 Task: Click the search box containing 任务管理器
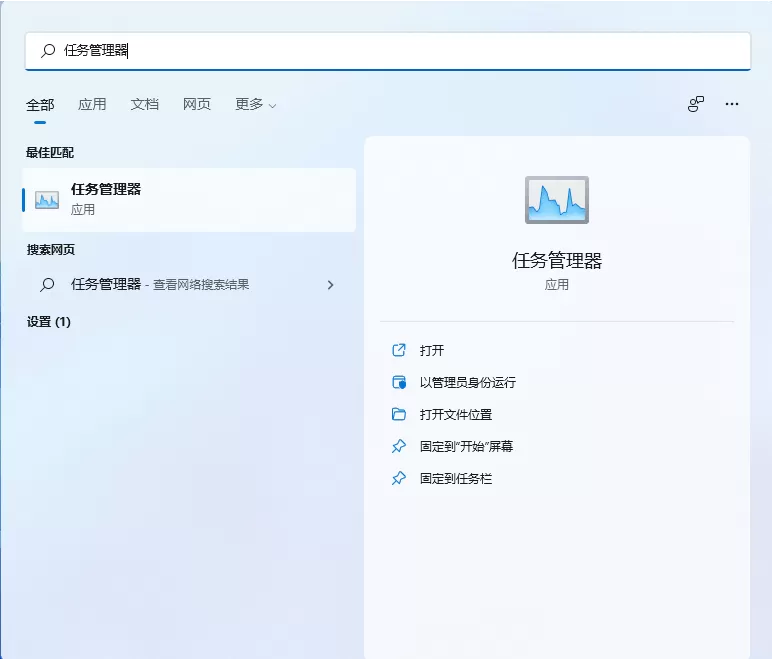coord(388,51)
